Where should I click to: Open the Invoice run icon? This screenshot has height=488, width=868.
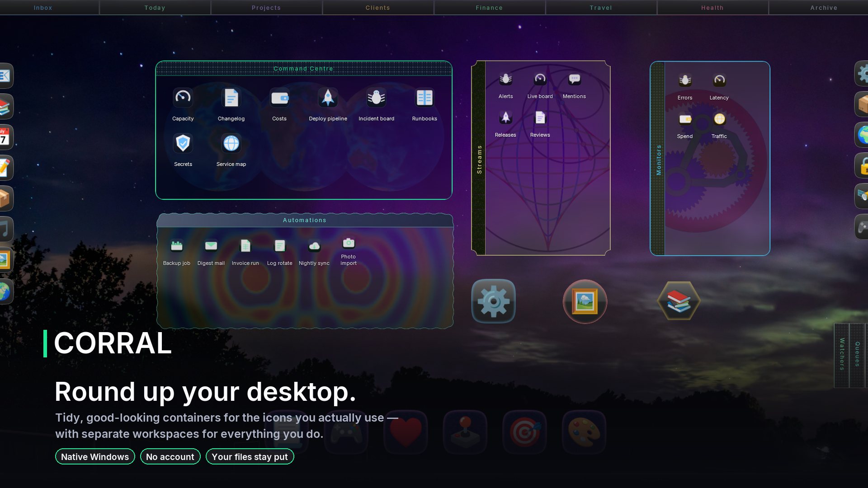245,246
